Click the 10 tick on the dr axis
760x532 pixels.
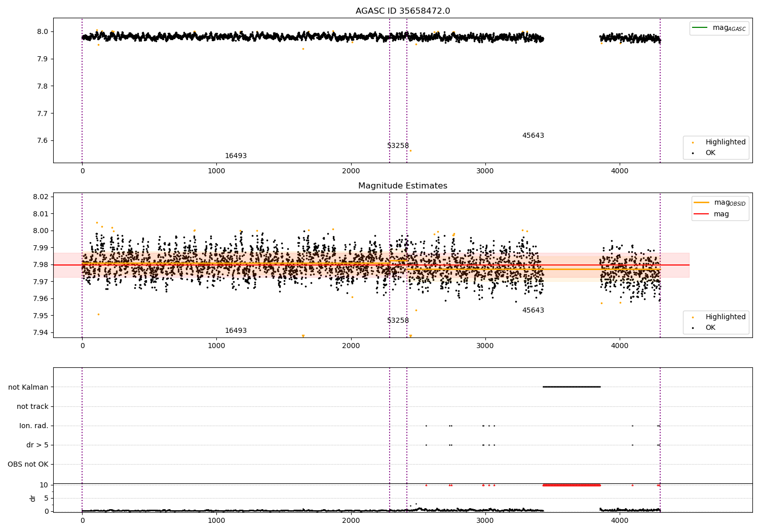(x=44, y=485)
